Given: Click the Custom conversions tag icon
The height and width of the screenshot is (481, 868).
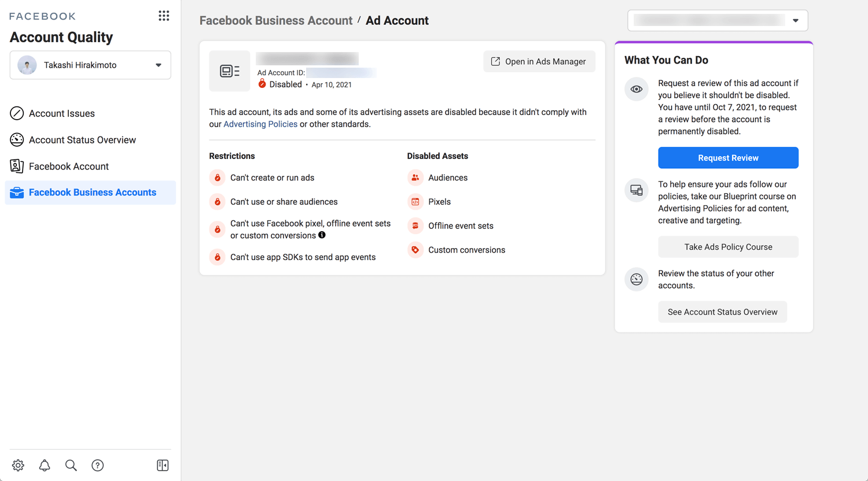Looking at the screenshot, I should pyautogui.click(x=415, y=250).
